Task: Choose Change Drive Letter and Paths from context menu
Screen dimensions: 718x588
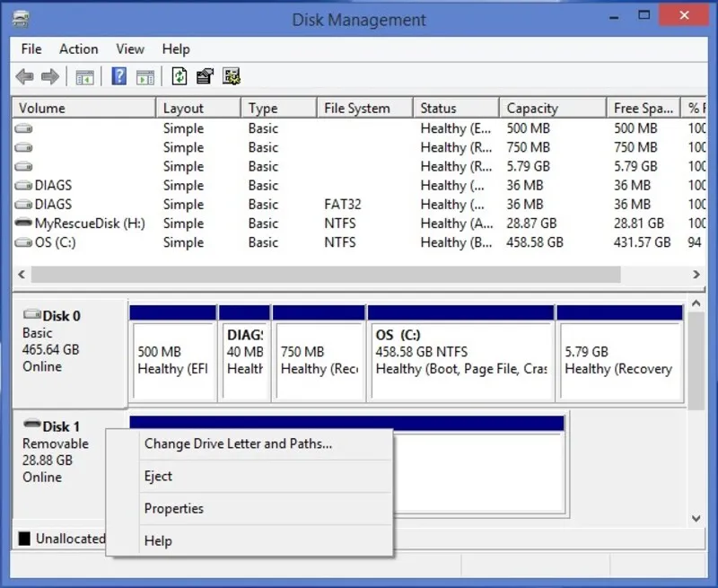Action: point(237,443)
